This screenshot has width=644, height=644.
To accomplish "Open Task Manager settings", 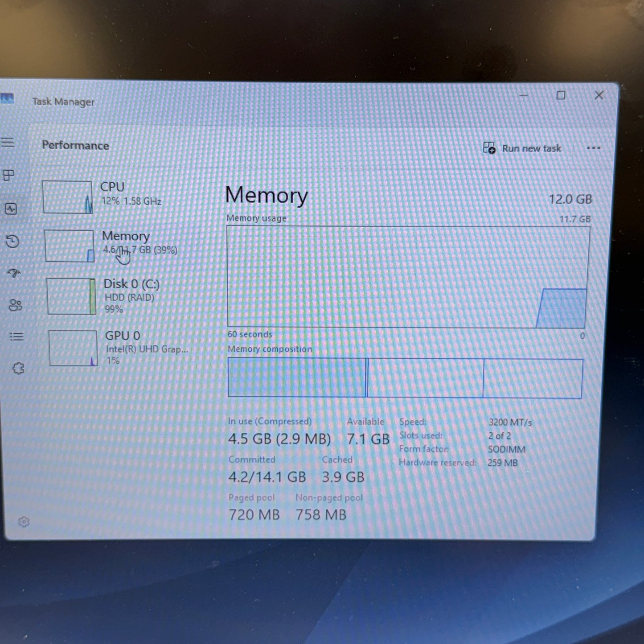I will pyautogui.click(x=23, y=521).
